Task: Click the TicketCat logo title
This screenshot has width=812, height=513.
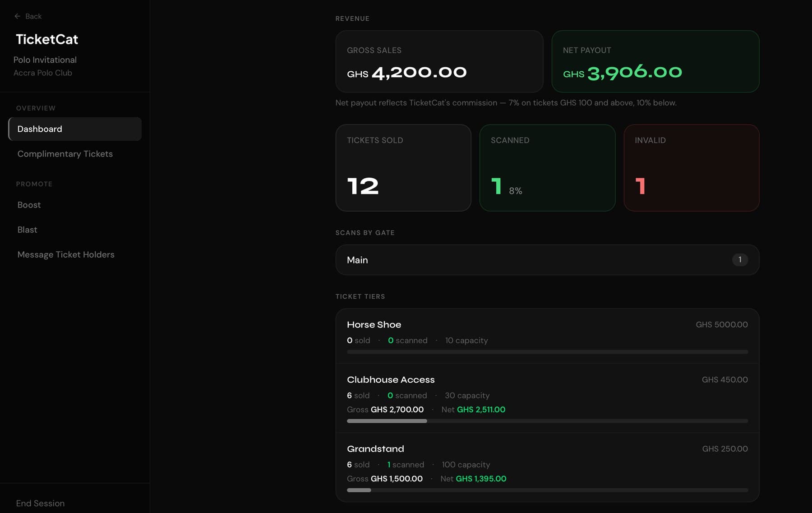Action: [47, 39]
